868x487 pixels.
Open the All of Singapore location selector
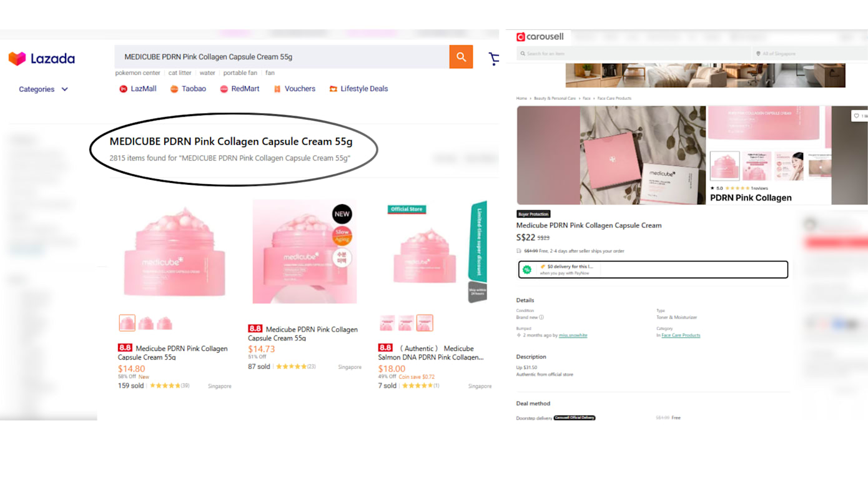809,54
